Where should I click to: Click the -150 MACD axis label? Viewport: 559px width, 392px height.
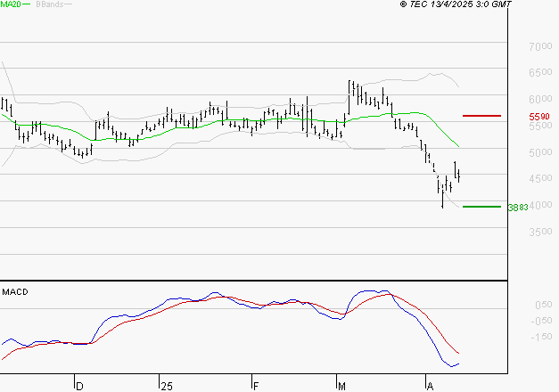coord(539,337)
